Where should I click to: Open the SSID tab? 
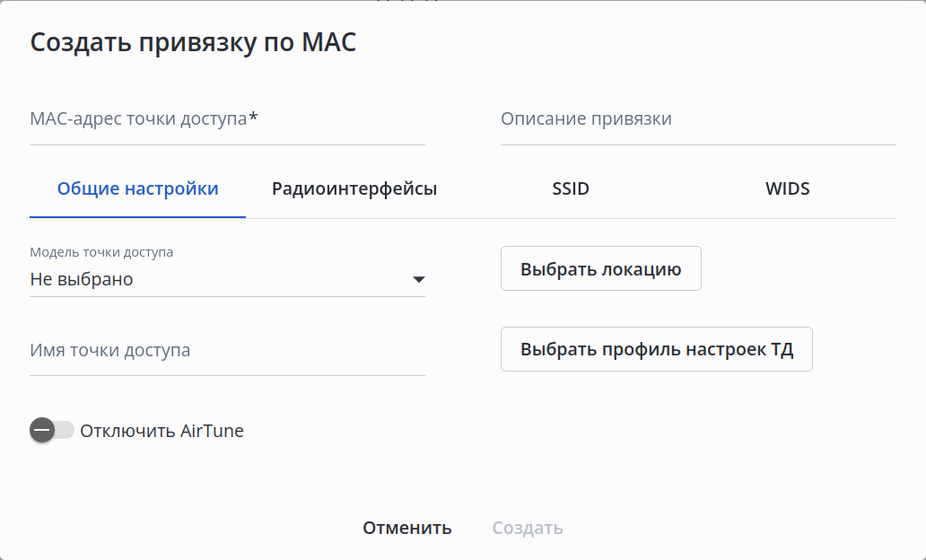click(571, 189)
